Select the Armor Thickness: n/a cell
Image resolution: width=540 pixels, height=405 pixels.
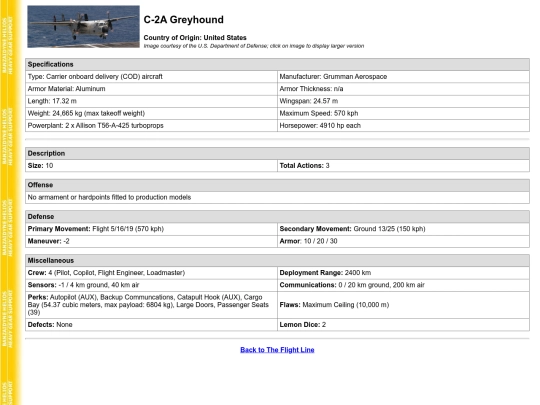[x=403, y=89]
